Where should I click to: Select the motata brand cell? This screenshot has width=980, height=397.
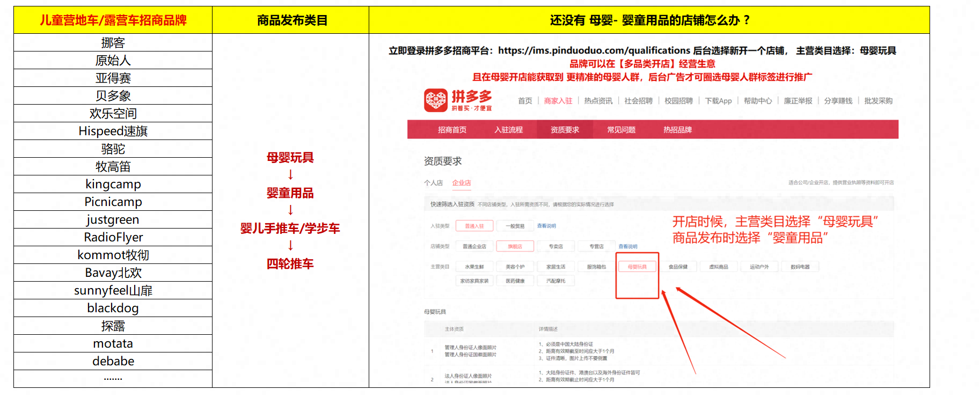113,343
